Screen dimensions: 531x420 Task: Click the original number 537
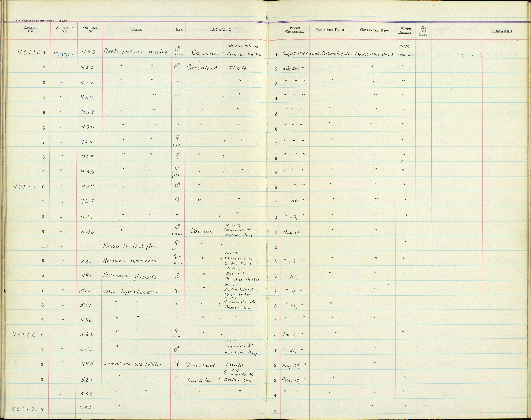(86, 305)
